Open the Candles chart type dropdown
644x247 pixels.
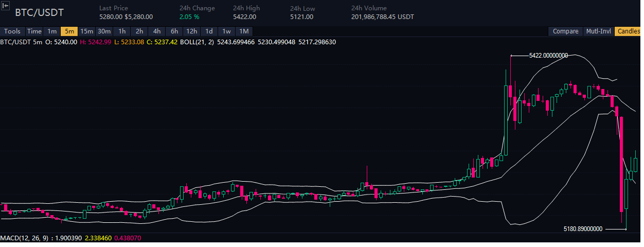coord(629,31)
